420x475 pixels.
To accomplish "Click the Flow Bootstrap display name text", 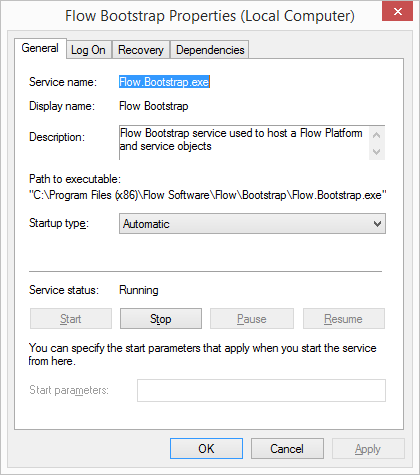I will pyautogui.click(x=154, y=106).
